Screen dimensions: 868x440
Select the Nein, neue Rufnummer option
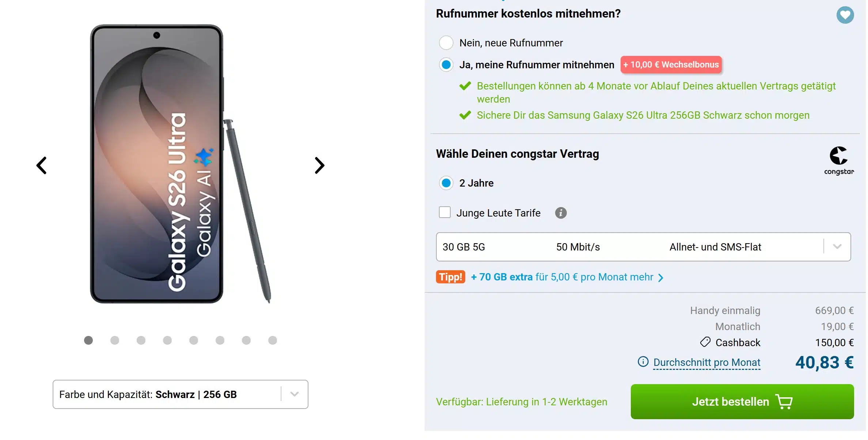tap(446, 43)
